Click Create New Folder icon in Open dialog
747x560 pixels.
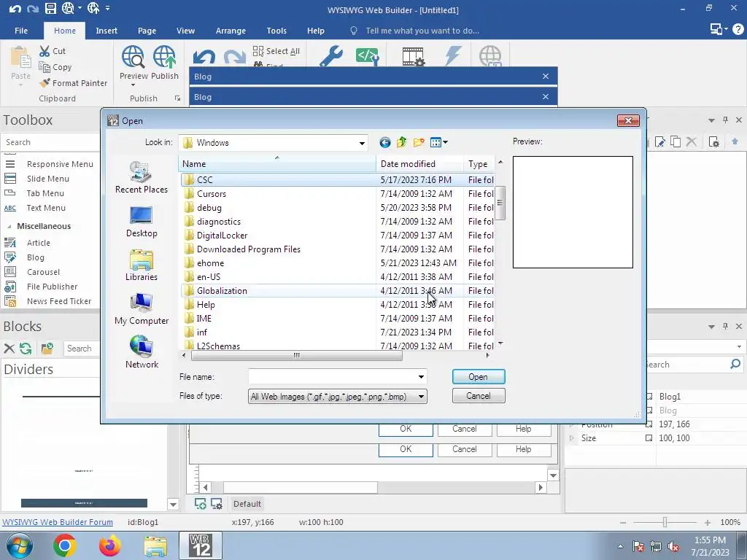(419, 142)
